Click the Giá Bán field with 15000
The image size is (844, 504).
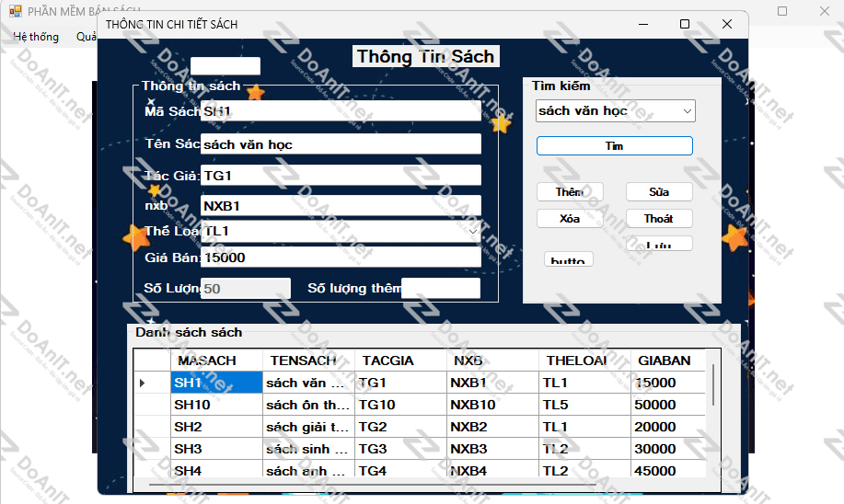tap(341, 258)
